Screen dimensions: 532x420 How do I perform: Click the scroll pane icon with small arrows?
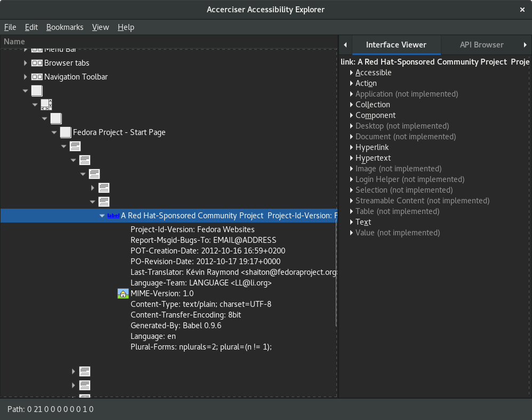46,105
